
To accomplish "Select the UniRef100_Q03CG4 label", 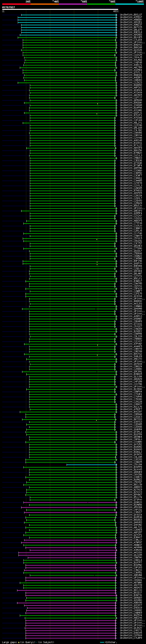I will (x=131, y=296).
